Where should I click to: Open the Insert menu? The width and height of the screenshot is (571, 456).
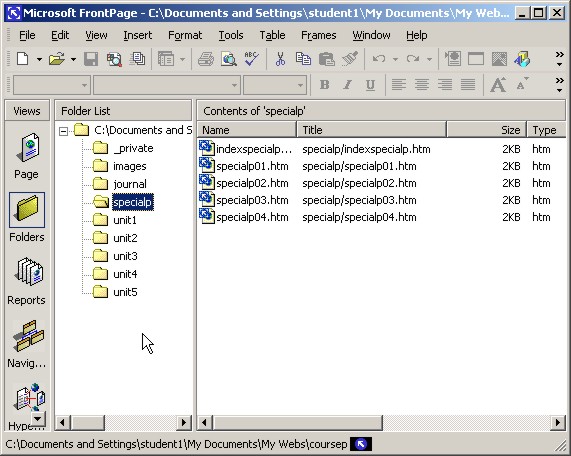(137, 35)
